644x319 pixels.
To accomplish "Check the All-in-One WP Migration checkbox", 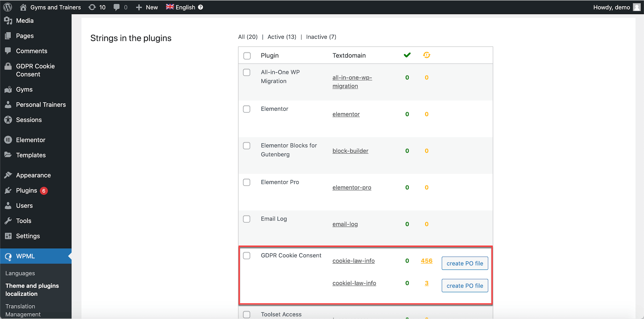I will (x=247, y=72).
